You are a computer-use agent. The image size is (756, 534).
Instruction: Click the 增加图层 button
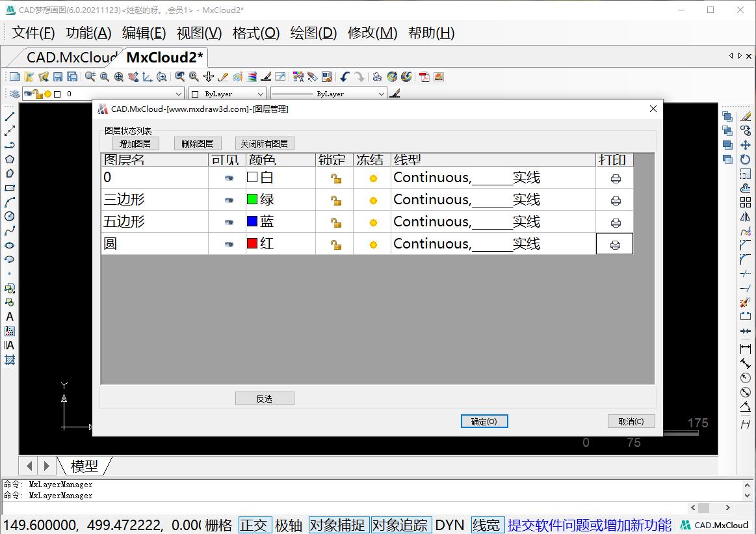[x=135, y=143]
